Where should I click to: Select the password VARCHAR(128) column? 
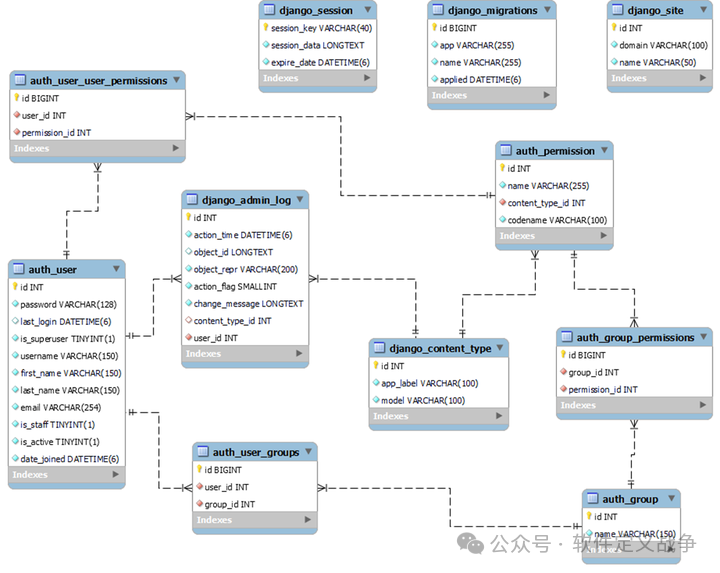point(67,304)
